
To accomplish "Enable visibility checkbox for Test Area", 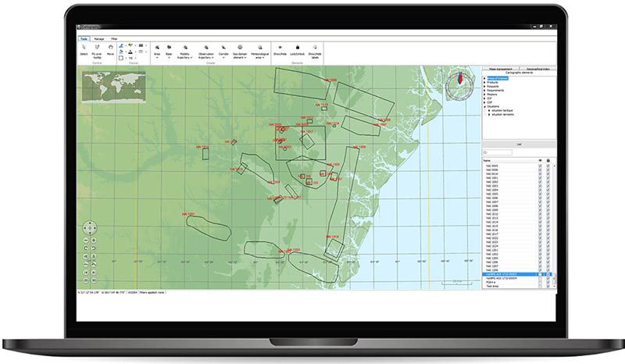I will 540,286.
